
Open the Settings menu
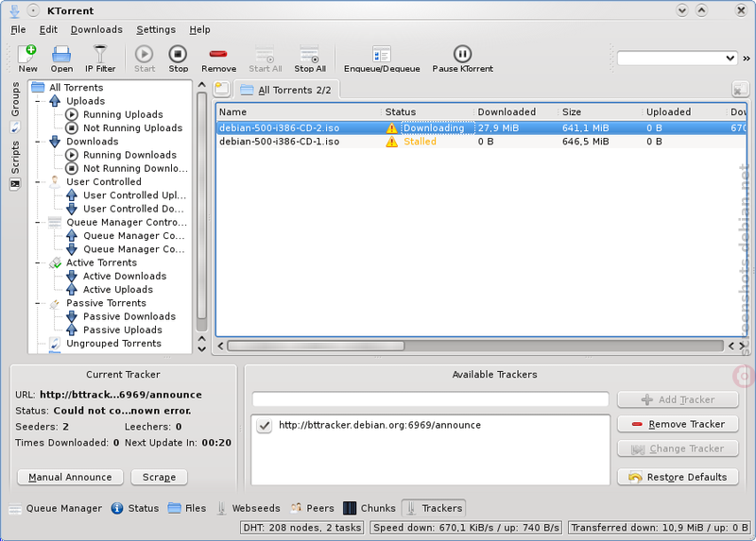pyautogui.click(x=156, y=30)
